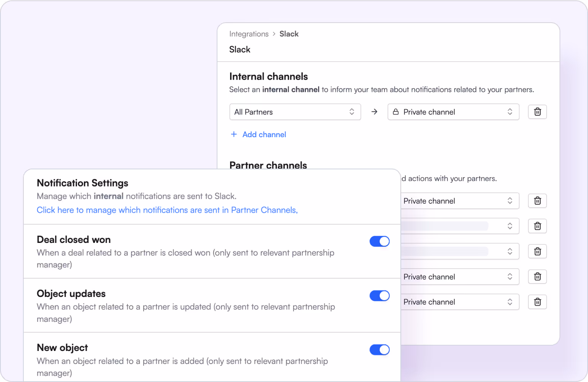Disable the Deal closed won notification
Screen dimensions: 588x382
pos(379,241)
